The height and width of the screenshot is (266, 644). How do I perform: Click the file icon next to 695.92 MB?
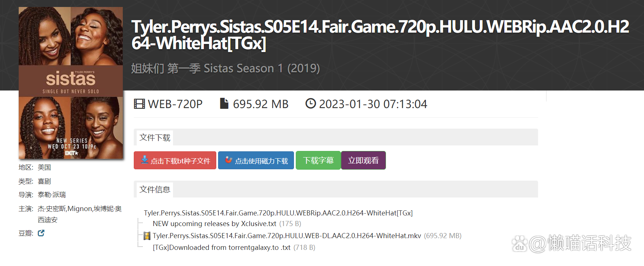224,104
